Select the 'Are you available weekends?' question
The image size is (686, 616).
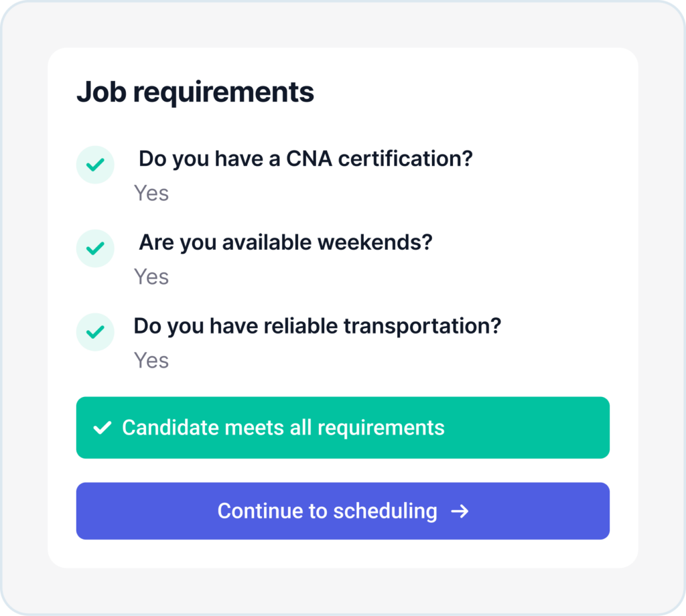[285, 242]
